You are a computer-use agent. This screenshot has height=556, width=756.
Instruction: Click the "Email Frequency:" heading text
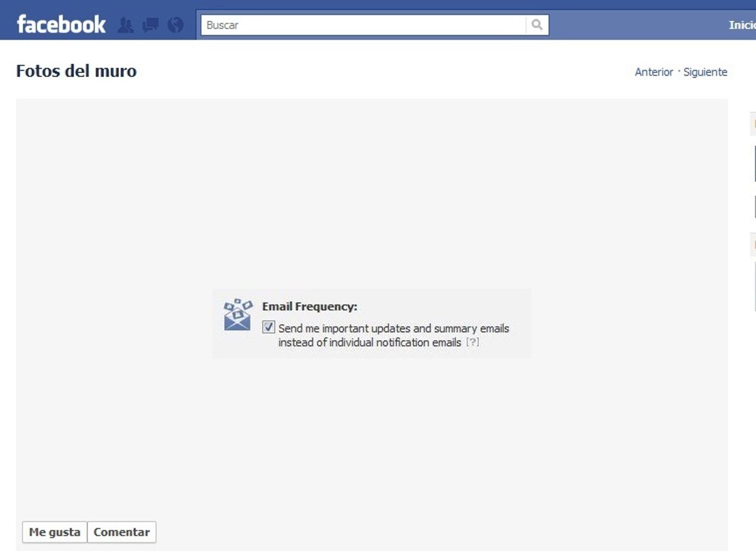309,307
